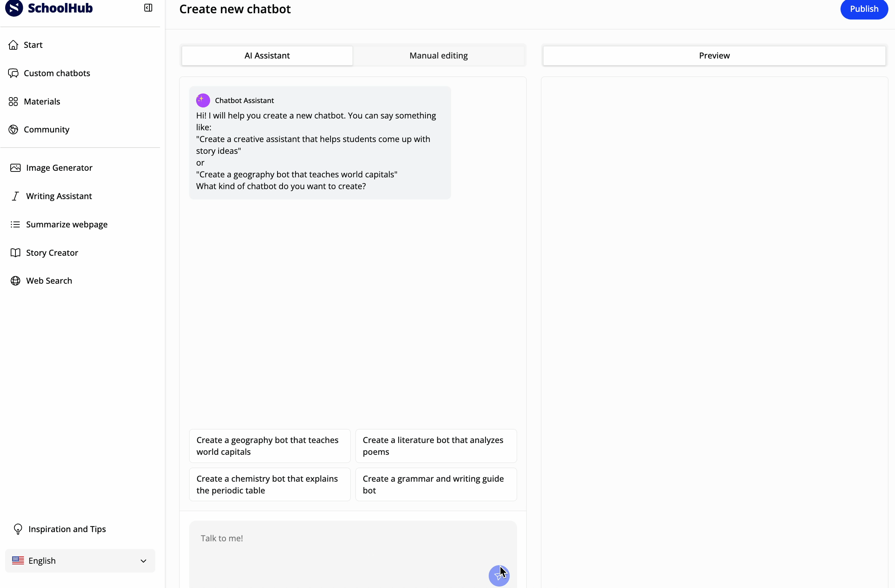This screenshot has width=895, height=588.
Task: Open Custom chatbots section
Action: (57, 73)
